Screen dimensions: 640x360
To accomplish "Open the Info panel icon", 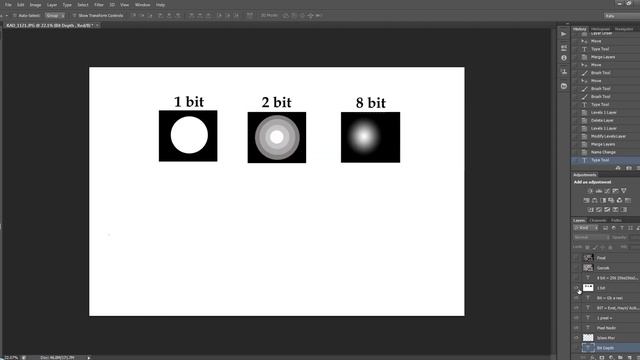I will (564, 58).
